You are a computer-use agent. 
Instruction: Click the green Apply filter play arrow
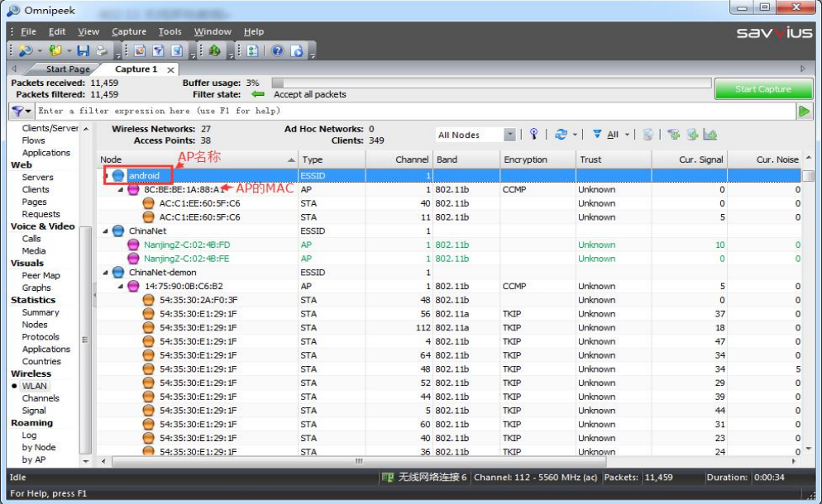click(x=804, y=111)
